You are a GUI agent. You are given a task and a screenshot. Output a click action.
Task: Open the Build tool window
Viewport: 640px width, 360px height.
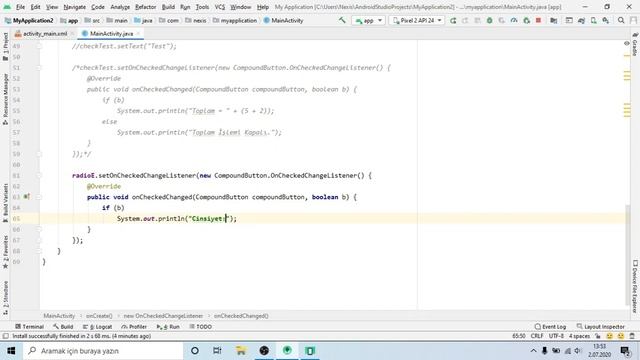63,327
